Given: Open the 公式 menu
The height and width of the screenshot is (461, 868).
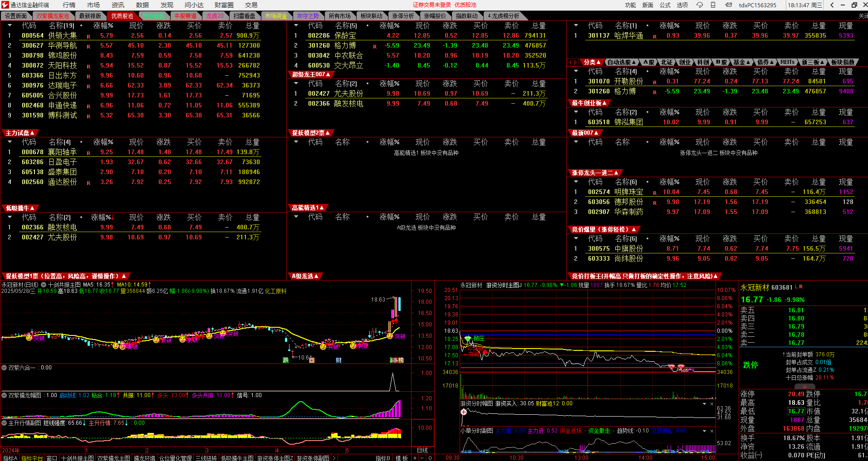Looking at the screenshot, I should click(665, 5).
